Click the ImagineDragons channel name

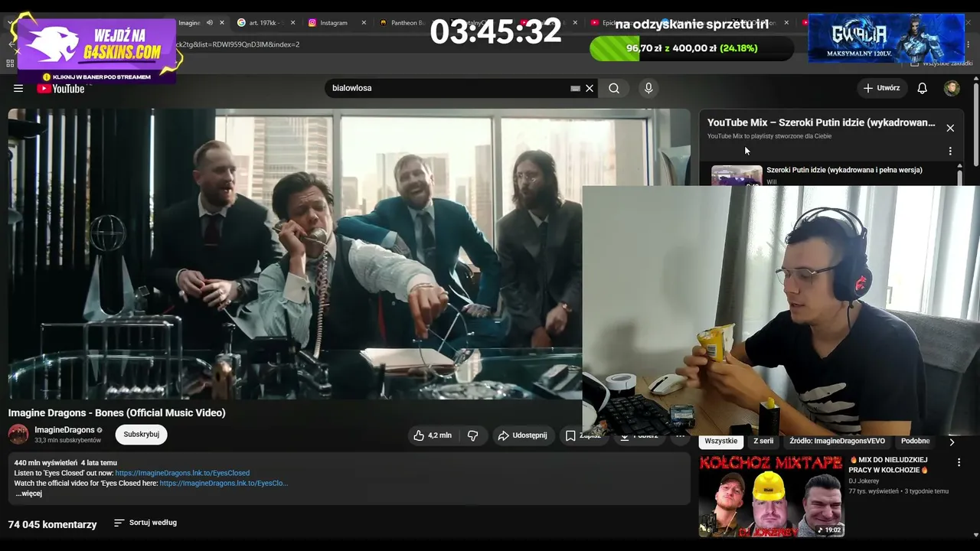64,430
